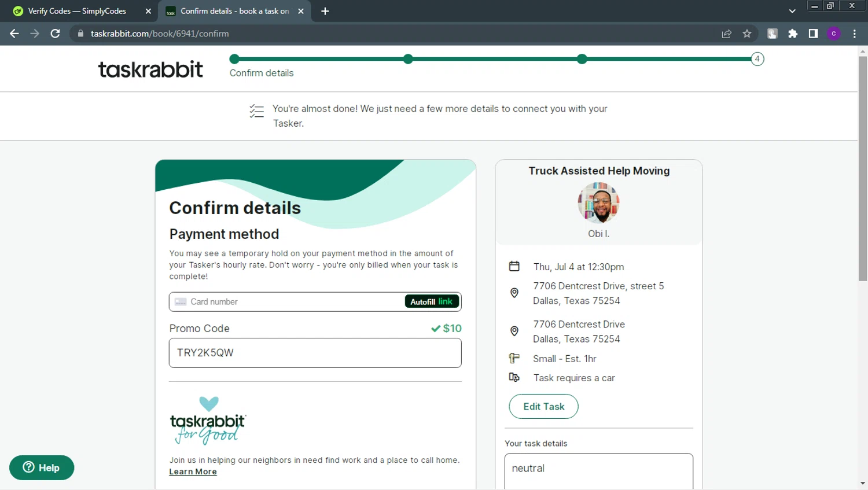Close the Confirm details tab
Screen dimensions: 868x490
[301, 11]
